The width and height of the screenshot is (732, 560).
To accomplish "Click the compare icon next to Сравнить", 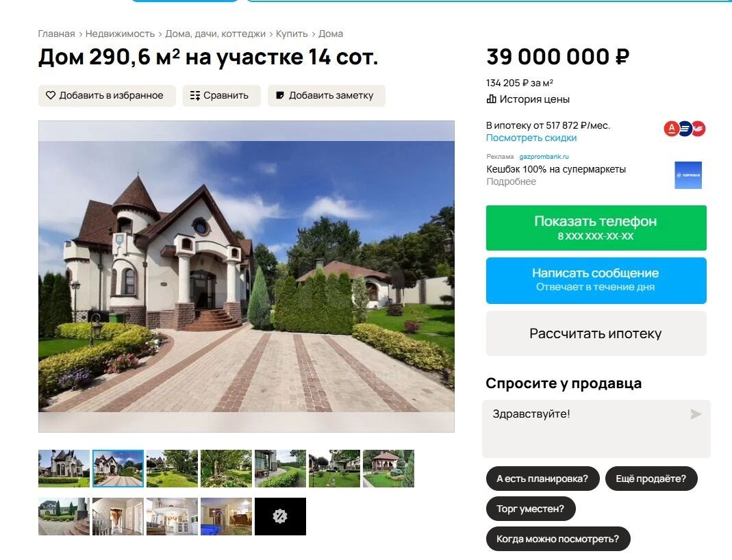I will [x=195, y=96].
